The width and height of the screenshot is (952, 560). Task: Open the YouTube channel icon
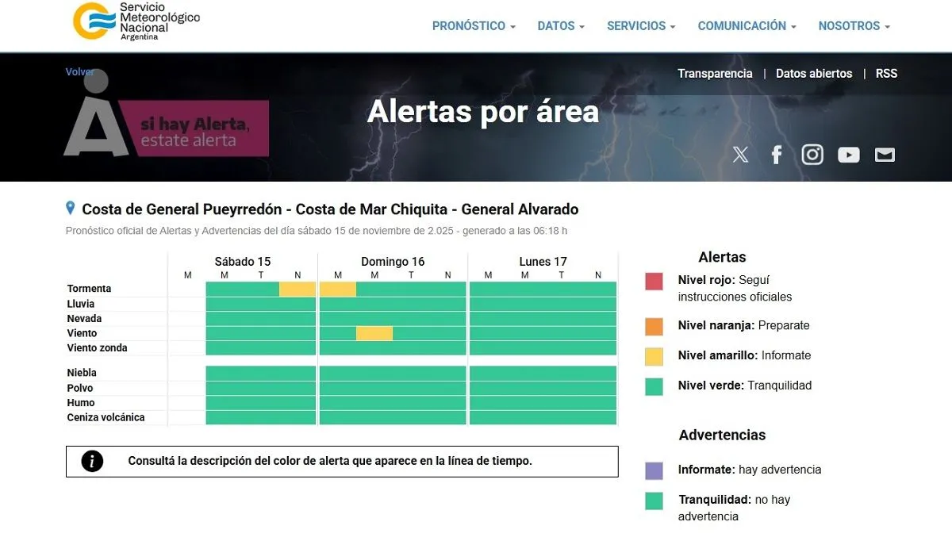click(848, 155)
